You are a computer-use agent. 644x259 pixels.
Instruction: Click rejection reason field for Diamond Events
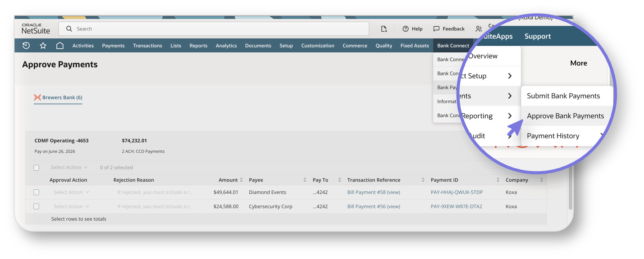[x=155, y=192]
